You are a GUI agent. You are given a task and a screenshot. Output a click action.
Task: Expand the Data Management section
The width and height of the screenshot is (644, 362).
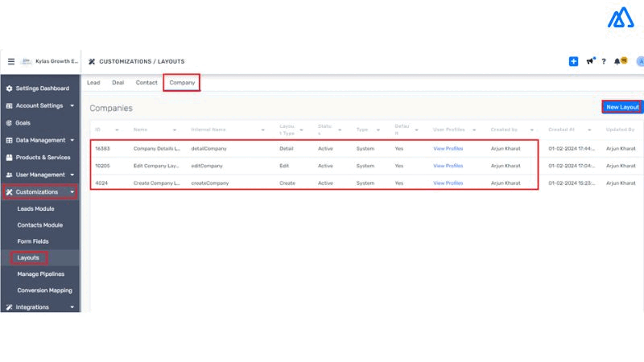pyautogui.click(x=72, y=140)
